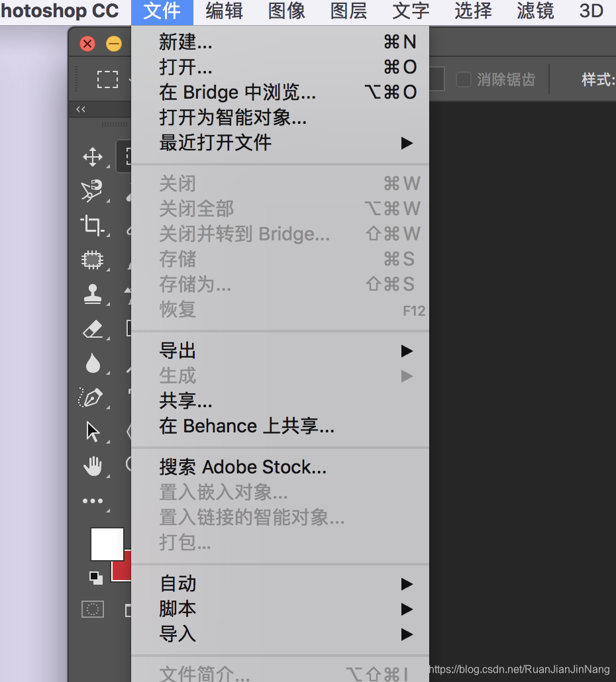Image resolution: width=616 pixels, height=682 pixels.
Task: Select the Patch tool
Action: (92, 260)
